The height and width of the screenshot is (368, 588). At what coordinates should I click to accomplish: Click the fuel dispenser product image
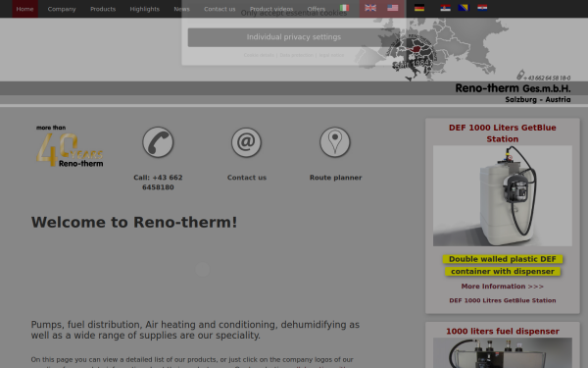click(x=503, y=352)
